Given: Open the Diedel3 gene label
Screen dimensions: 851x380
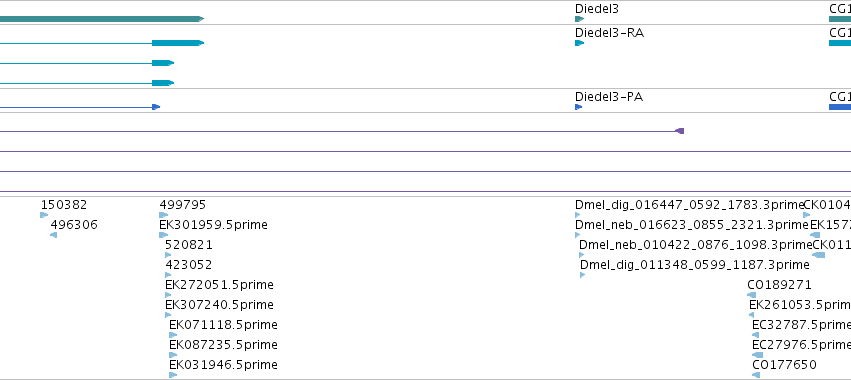Looking at the screenshot, I should [596, 9].
